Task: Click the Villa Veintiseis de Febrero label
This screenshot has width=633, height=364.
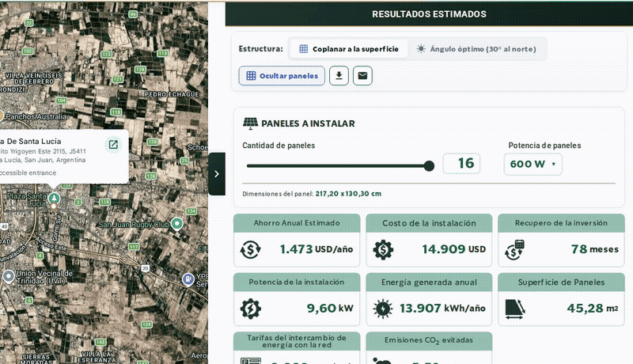Action: click(x=34, y=78)
